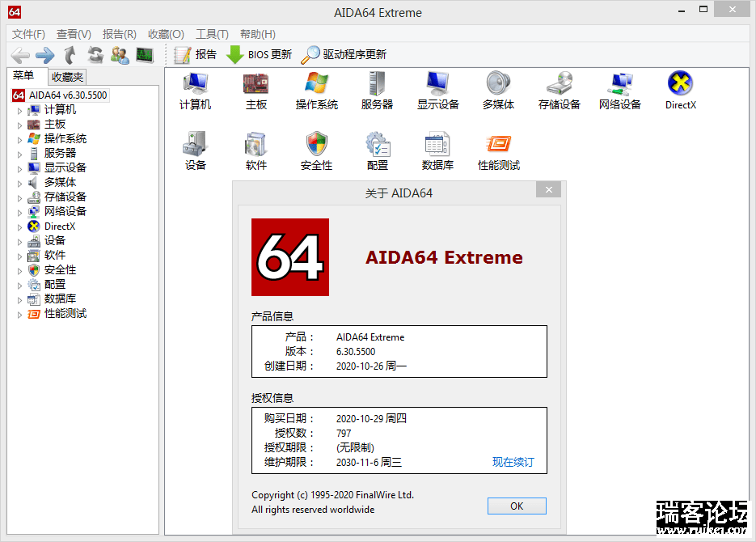
Task: Open the 显示设备 icon in main pane
Action: pyautogui.click(x=437, y=91)
